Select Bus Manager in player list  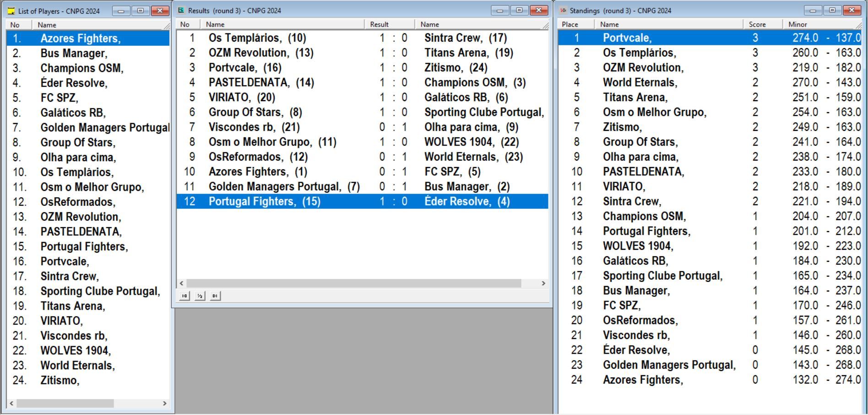click(88, 53)
